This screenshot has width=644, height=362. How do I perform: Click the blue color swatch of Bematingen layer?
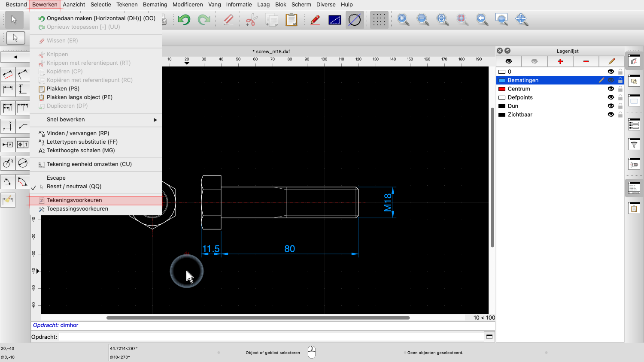pos(501,80)
